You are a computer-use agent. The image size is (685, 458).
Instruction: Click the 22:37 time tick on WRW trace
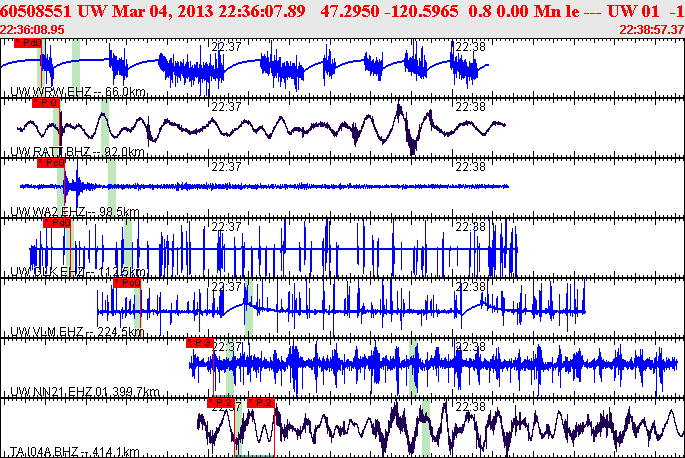pyautogui.click(x=227, y=46)
